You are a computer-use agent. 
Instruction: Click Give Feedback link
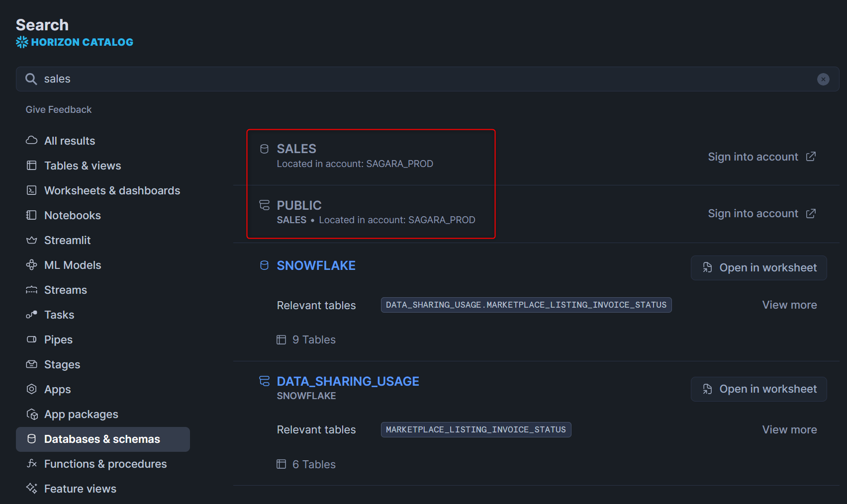coord(59,109)
